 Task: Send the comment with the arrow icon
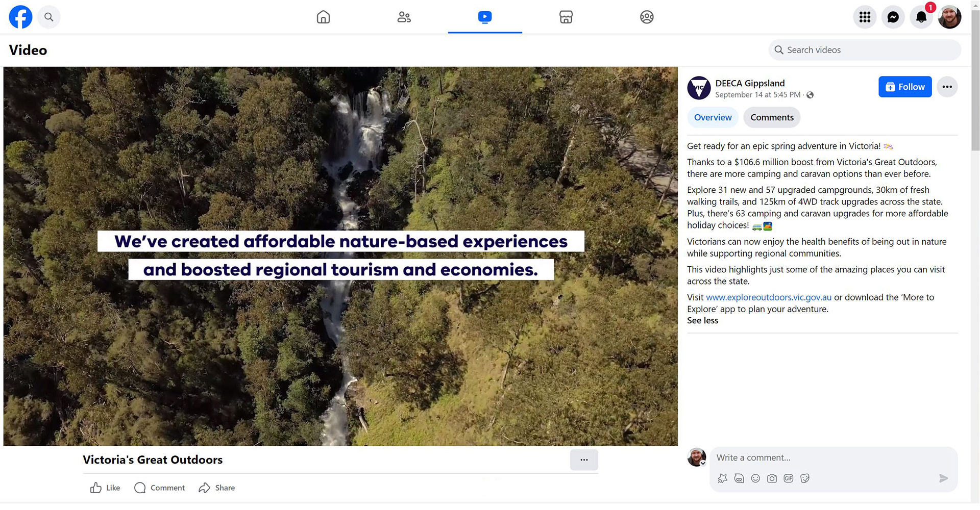[x=943, y=478]
